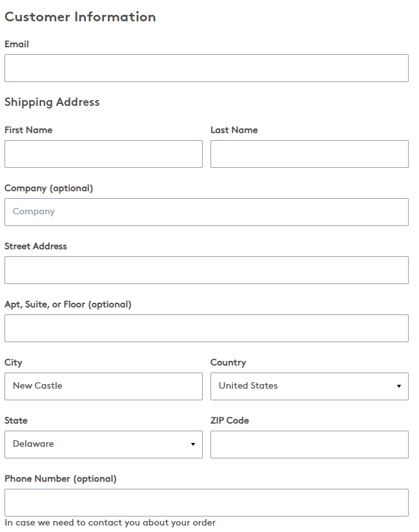Viewport: 419px width, 532px height.
Task: Click the ZIP Code label text
Action: (x=229, y=420)
